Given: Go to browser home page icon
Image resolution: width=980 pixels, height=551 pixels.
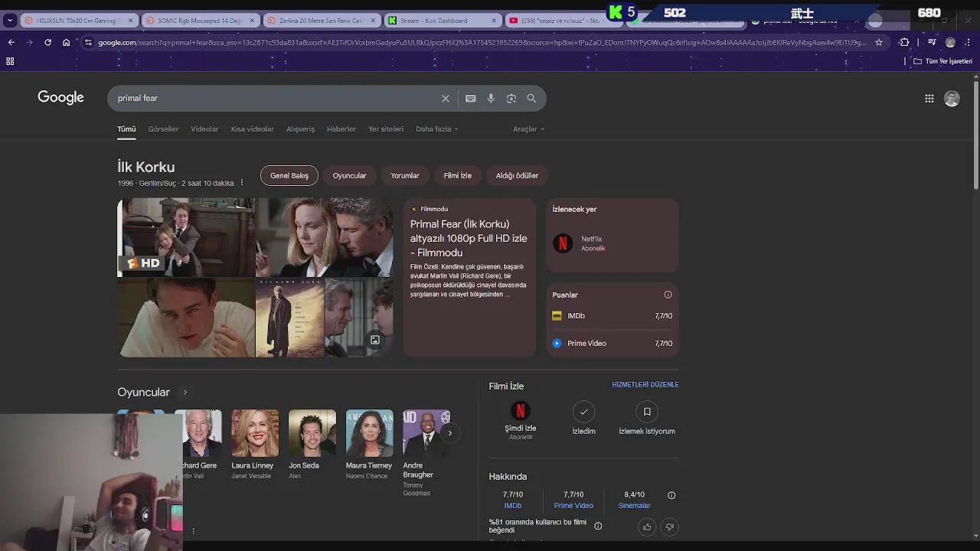Looking at the screenshot, I should pyautogui.click(x=66, y=42).
